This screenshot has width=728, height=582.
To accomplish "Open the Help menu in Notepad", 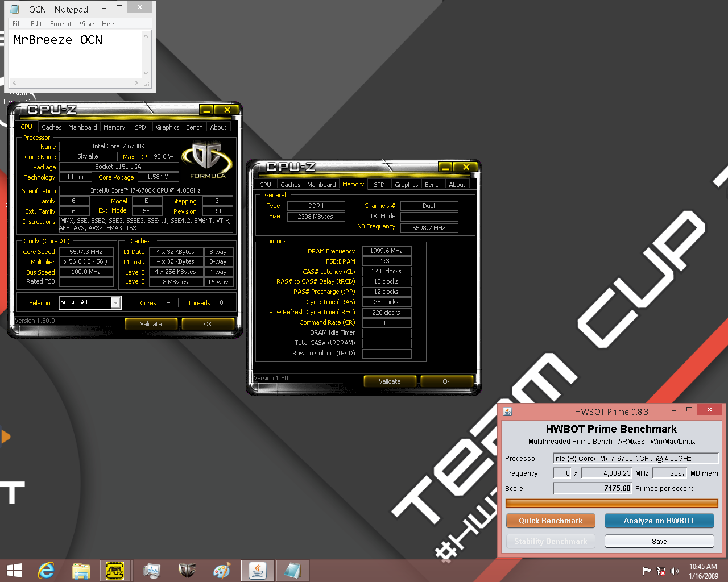I will (x=109, y=24).
